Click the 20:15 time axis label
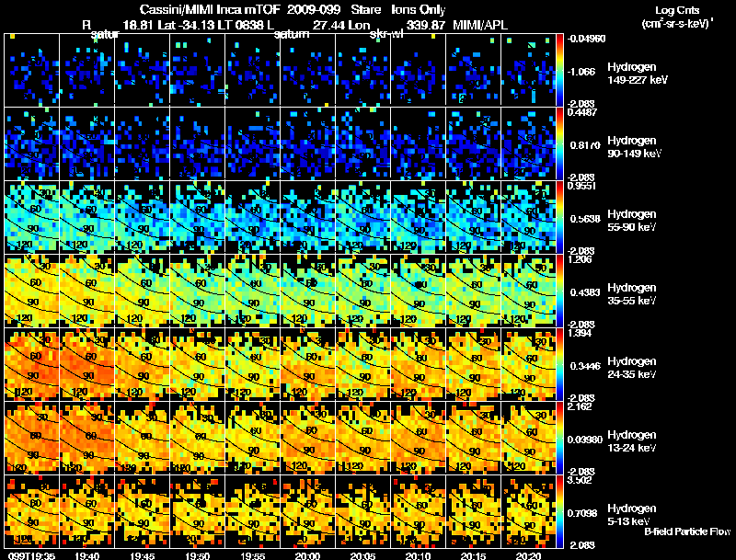Image resolution: width=736 pixels, height=560 pixels. point(473,555)
